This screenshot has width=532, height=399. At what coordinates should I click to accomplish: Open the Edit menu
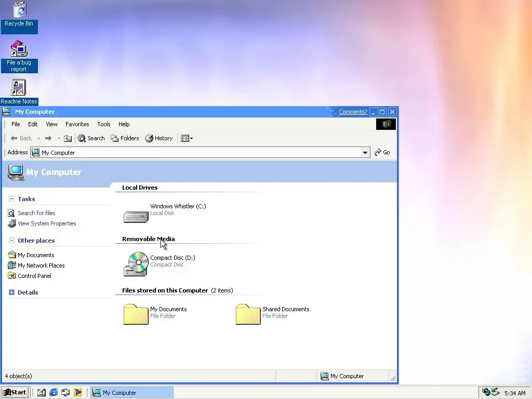point(33,124)
